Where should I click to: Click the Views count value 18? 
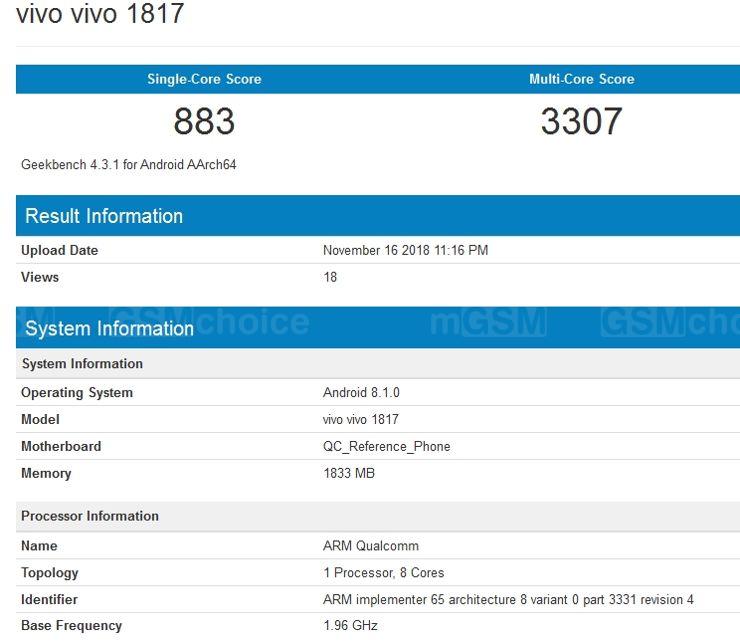(330, 277)
